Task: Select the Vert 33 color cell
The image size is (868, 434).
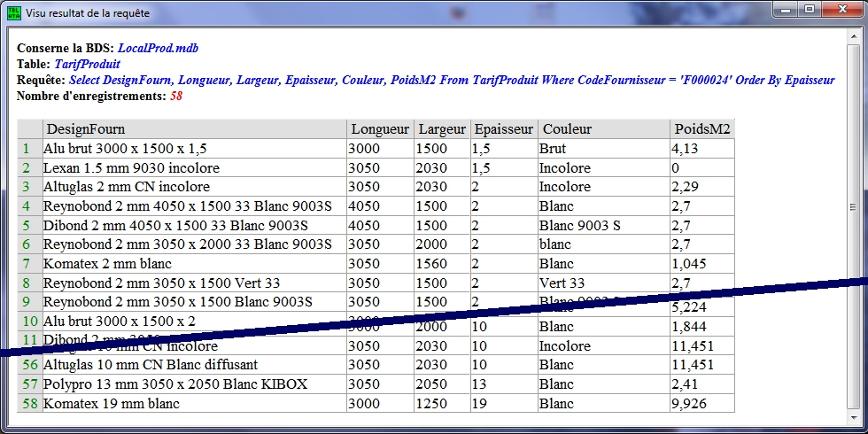Action: tap(603, 283)
